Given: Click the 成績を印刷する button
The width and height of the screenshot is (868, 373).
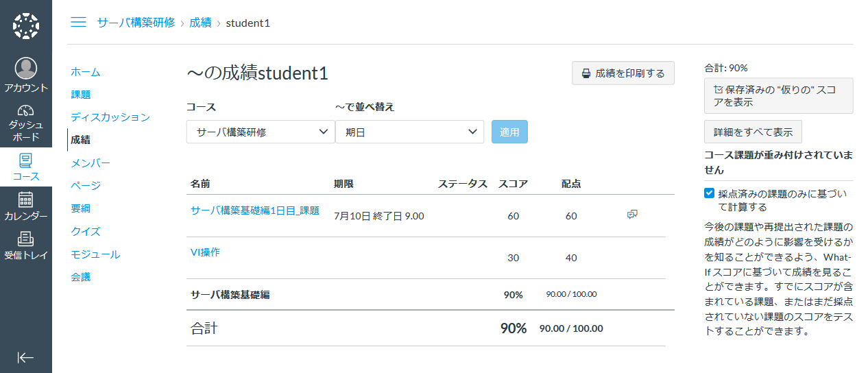Looking at the screenshot, I should point(623,73).
